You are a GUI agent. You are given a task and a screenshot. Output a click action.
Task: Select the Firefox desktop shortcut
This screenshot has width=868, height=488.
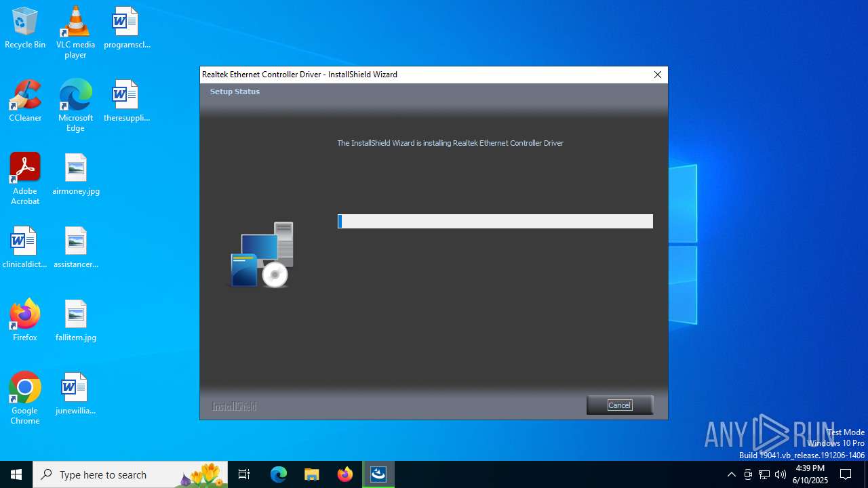pyautogui.click(x=25, y=321)
